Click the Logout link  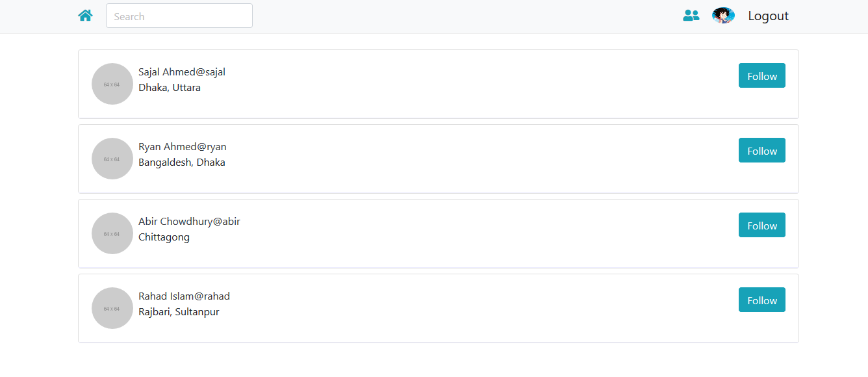pyautogui.click(x=768, y=15)
